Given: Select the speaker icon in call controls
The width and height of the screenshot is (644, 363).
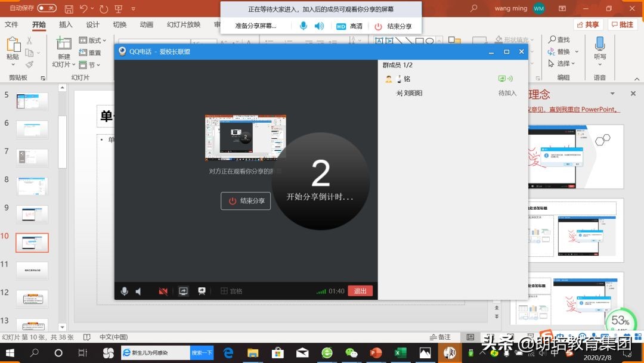Looking at the screenshot, I should [138, 291].
